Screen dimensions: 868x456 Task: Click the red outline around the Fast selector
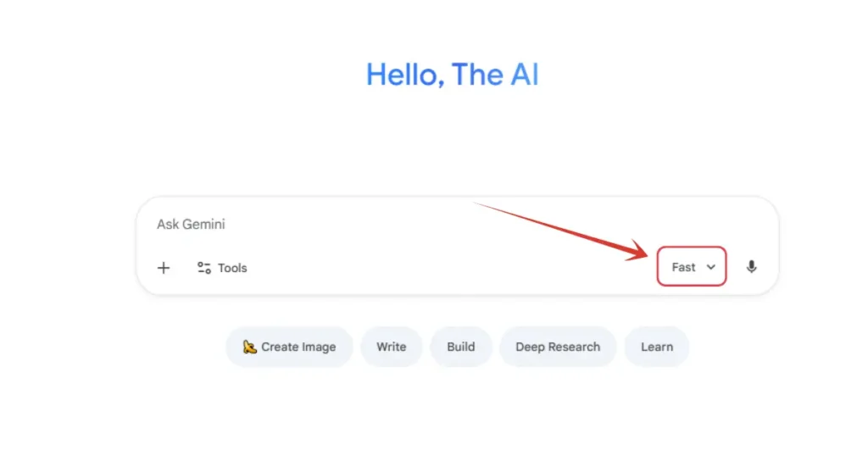pyautogui.click(x=693, y=247)
